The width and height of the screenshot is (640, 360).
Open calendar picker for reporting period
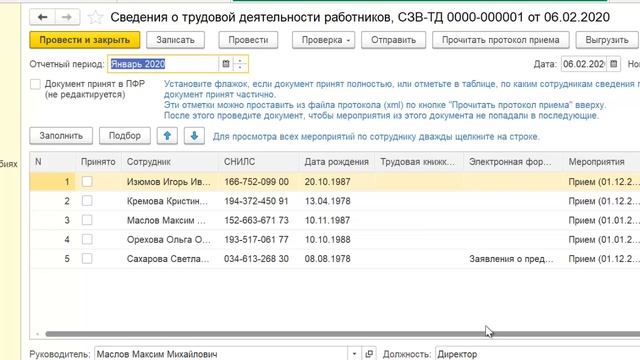pos(226,64)
